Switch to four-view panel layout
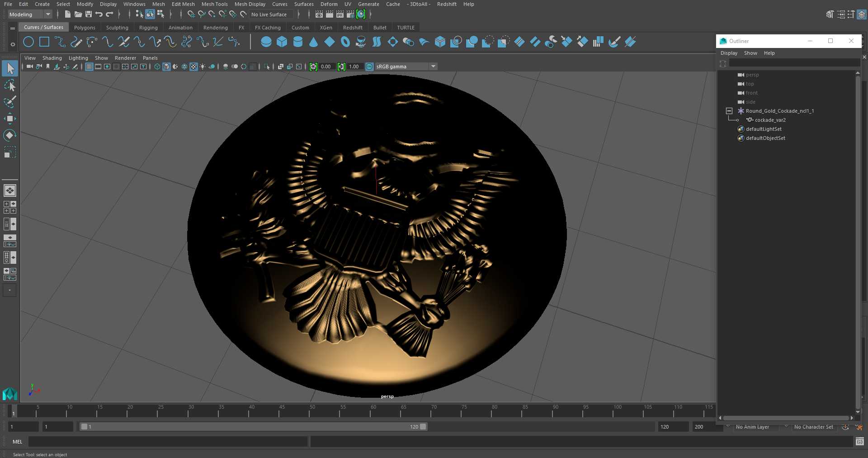 [9, 207]
